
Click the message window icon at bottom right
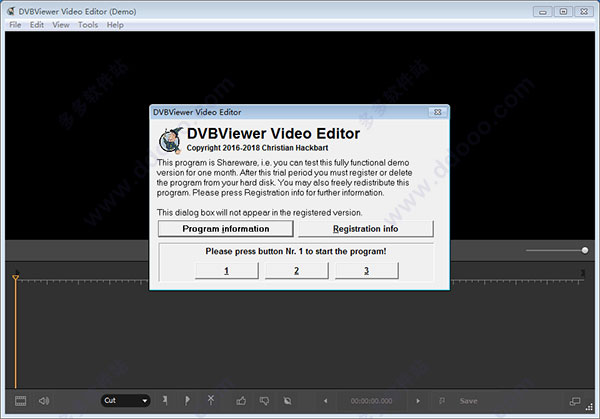(575, 401)
